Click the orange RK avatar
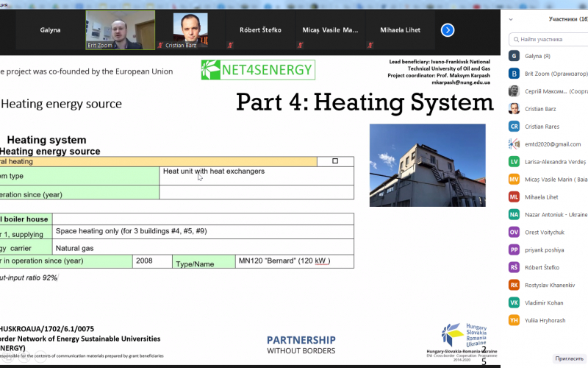The width and height of the screenshot is (588, 368). coord(514,286)
